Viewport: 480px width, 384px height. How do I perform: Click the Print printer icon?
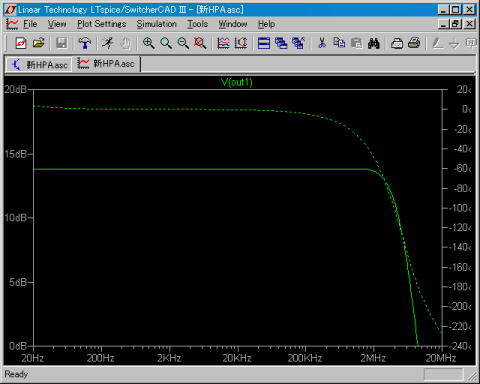click(414, 43)
